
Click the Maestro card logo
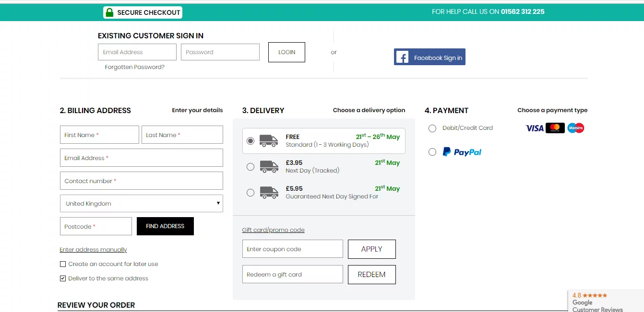pos(575,128)
